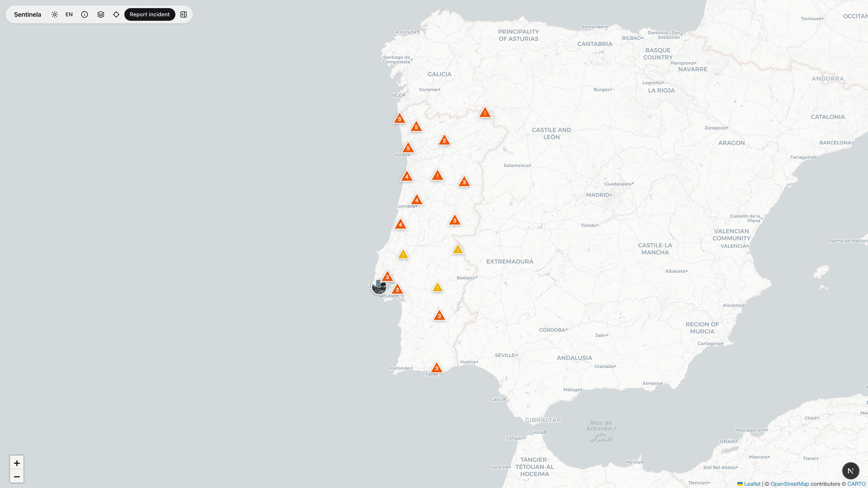Zoom out with the minus button
This screenshot has height=488, width=868.
[17, 476]
